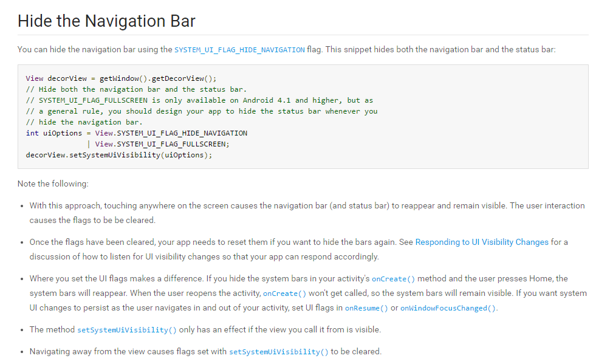Image resolution: width=613 pixels, height=364 pixels.
Task: Click the 'Note the following:' text
Action: [x=53, y=184]
